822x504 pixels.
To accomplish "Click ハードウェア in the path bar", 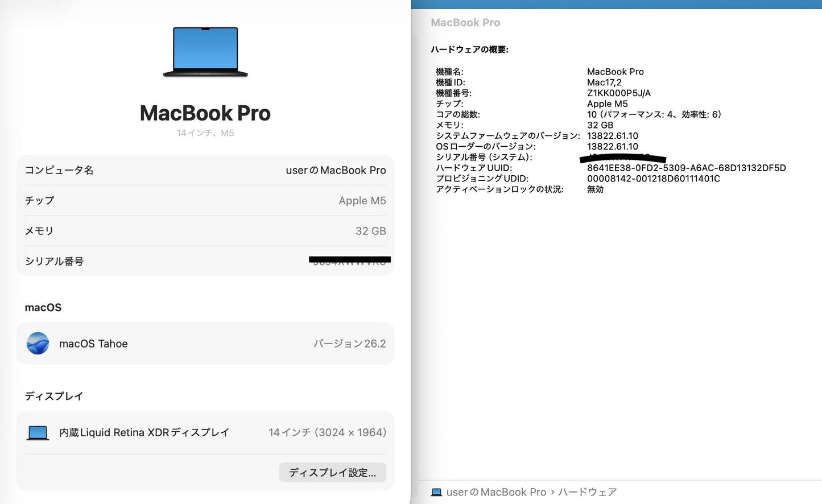I will coord(587,492).
